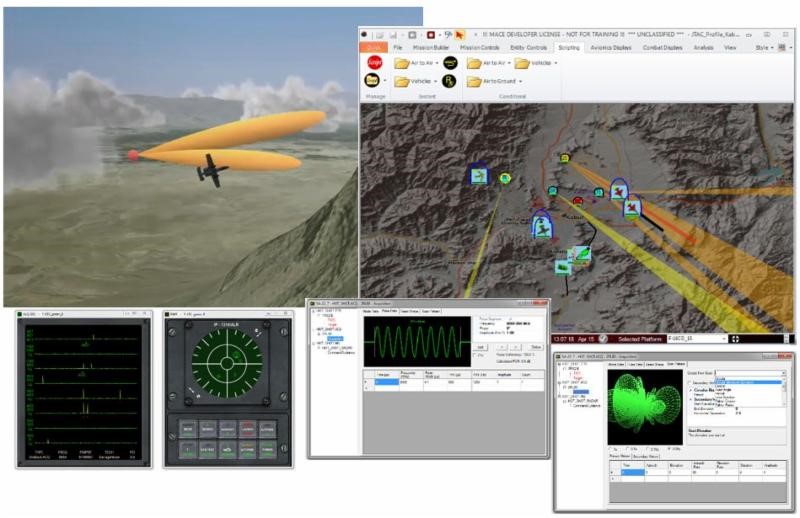The image size is (800, 518).
Task: Open Vehicles folder in Instant group
Action: tap(415, 81)
